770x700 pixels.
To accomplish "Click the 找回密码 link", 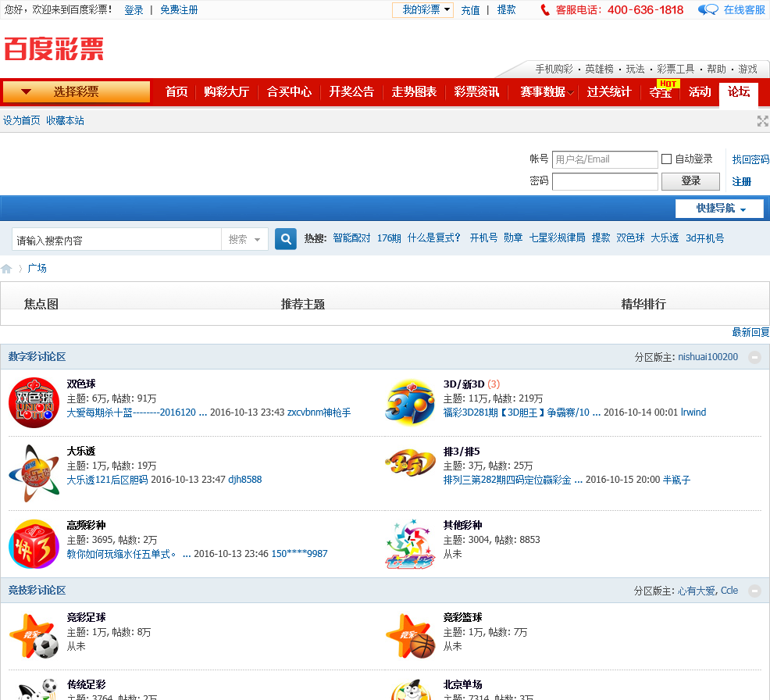I will (750, 159).
